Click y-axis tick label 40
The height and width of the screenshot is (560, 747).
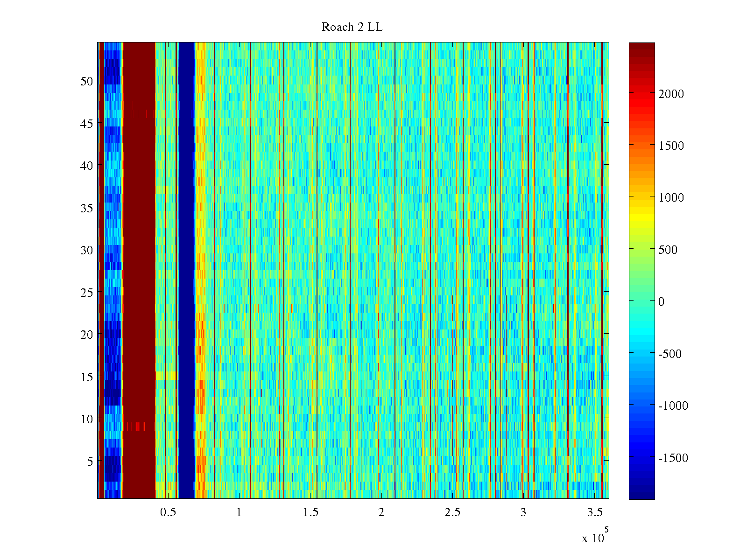click(x=87, y=165)
